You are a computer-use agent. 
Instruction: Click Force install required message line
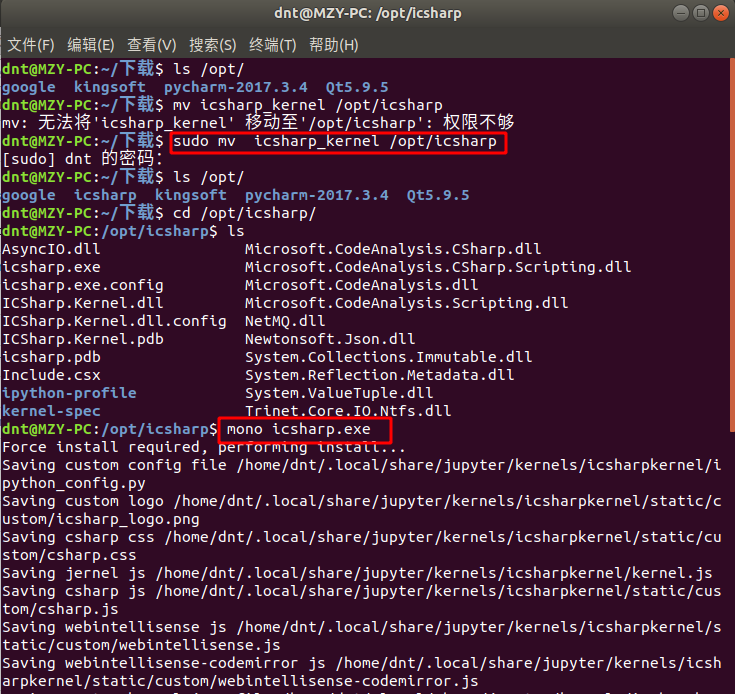[204, 447]
